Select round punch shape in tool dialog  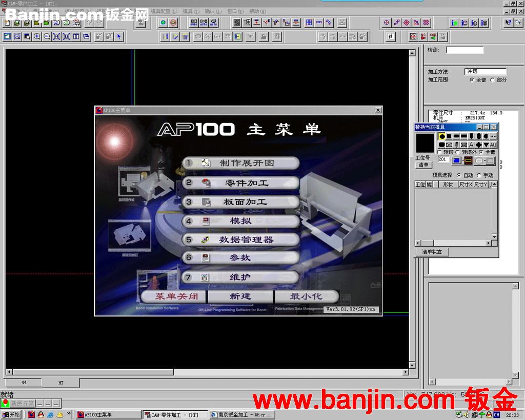coord(442,136)
